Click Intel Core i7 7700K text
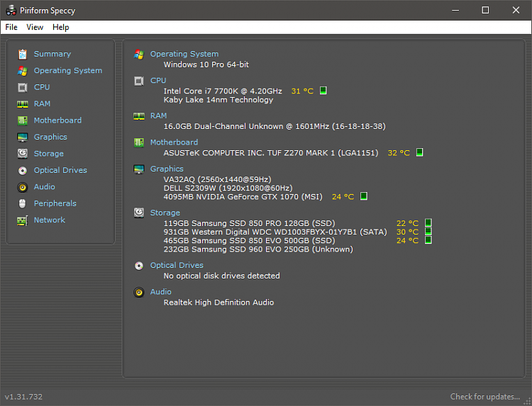Screen dimensions: 532x406 (223, 91)
